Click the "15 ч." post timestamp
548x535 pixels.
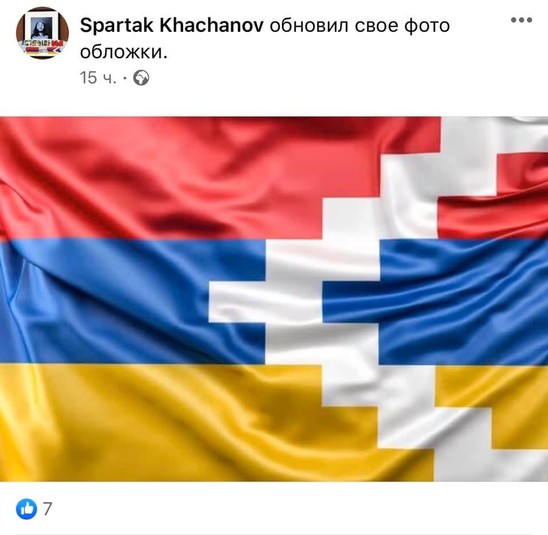click(98, 78)
